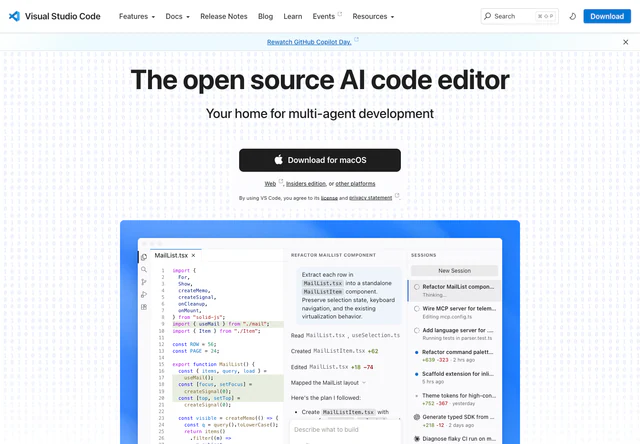Open the Web version link
Viewport: 640px width, 444px height.
[270, 184]
